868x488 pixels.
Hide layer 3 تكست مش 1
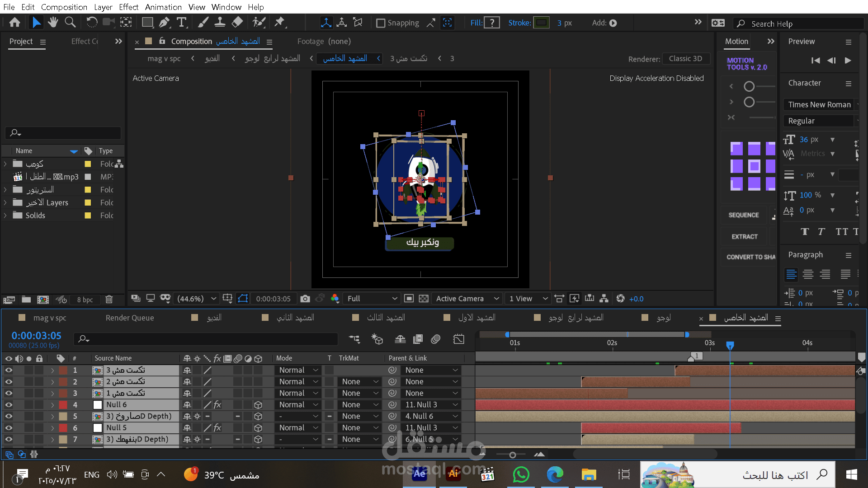click(x=9, y=394)
